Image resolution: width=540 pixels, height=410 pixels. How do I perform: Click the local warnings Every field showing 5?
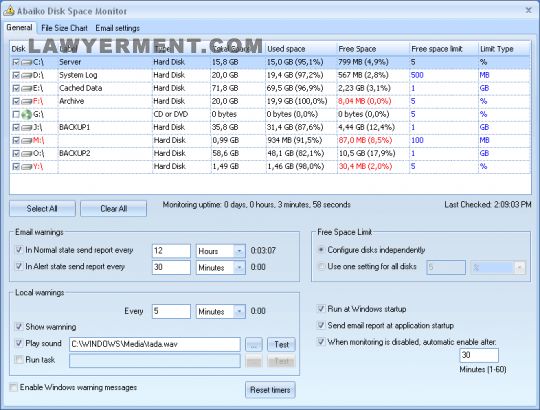(171, 312)
